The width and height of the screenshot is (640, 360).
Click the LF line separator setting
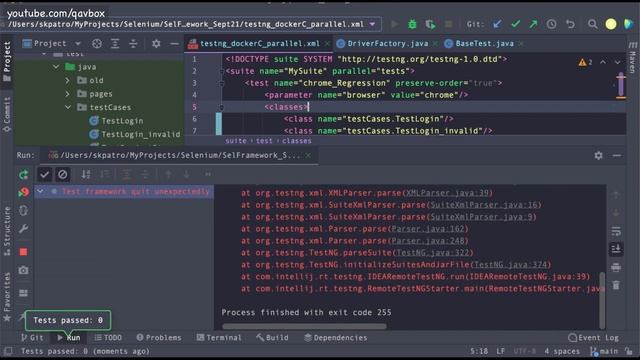point(500,351)
